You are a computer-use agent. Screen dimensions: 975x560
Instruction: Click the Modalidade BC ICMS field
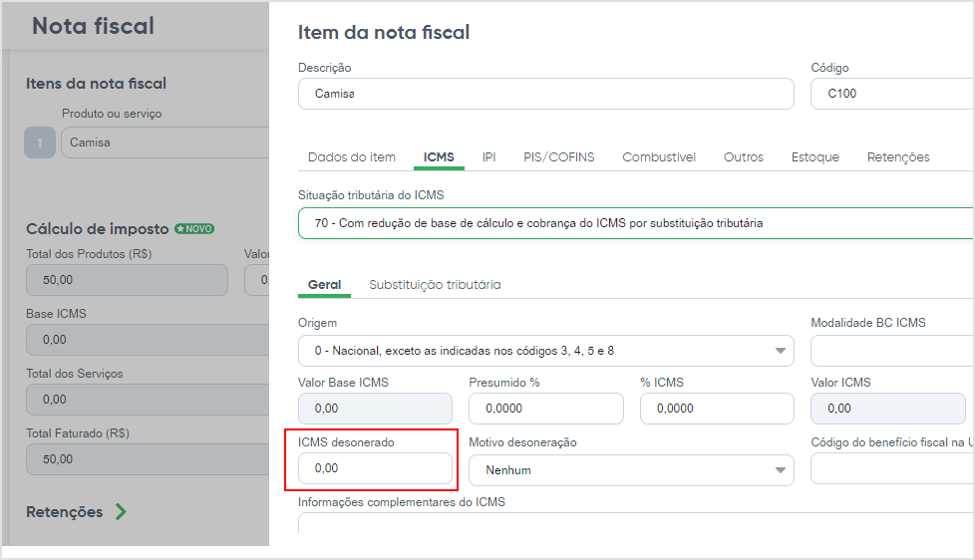click(892, 351)
